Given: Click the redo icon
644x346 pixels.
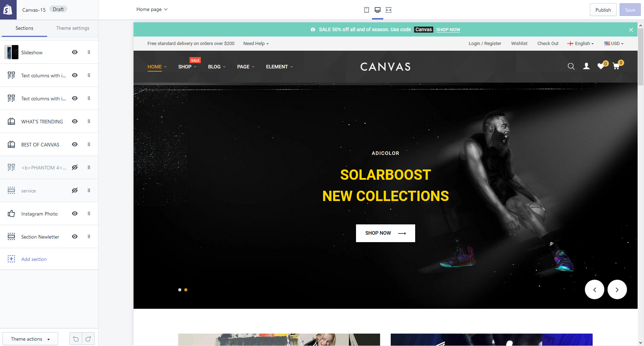Looking at the screenshot, I should click(x=88, y=339).
